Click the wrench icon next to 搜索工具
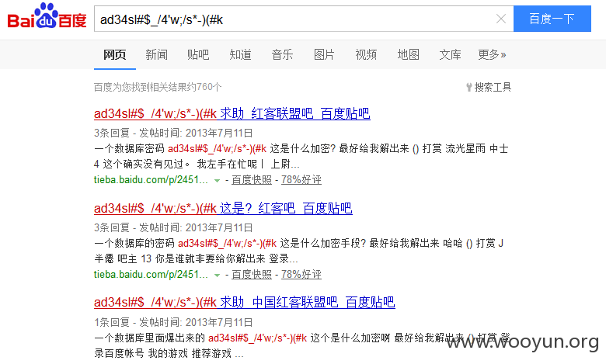This screenshot has height=364, width=606. [x=469, y=87]
